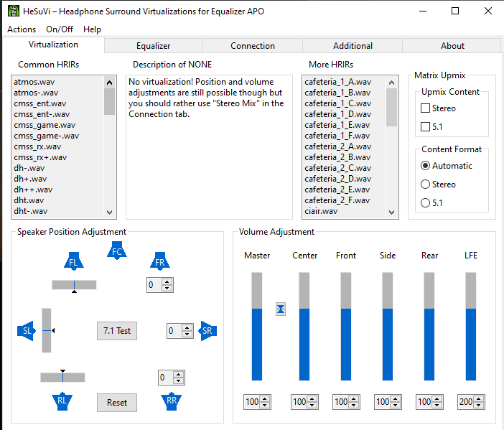Image resolution: width=504 pixels, height=430 pixels.
Task: Click up arrow of Common HRIRs scrollbar
Action: [x=109, y=83]
